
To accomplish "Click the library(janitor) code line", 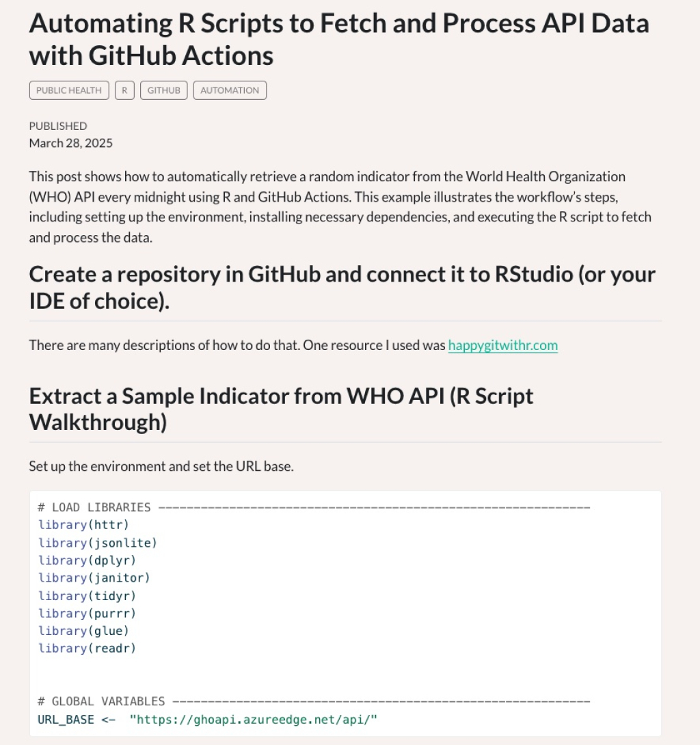I will pos(94,578).
